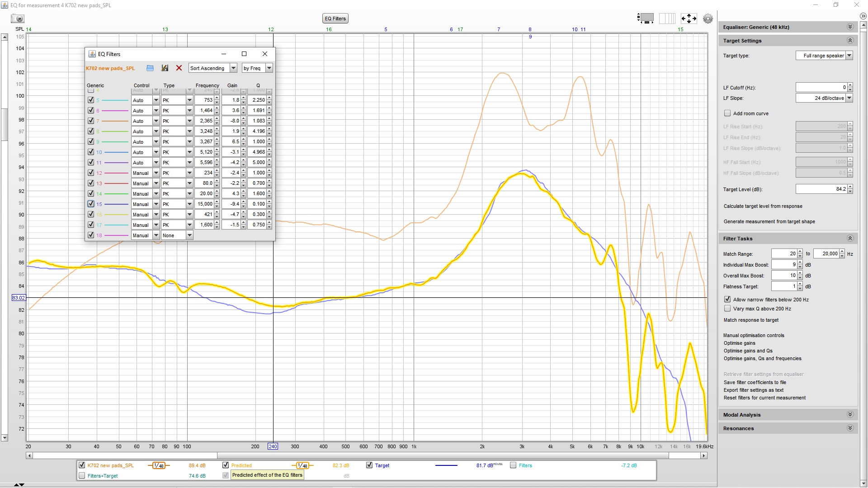Toggle filter 18 checkbox
Screen dimensions: 868x488
point(91,235)
